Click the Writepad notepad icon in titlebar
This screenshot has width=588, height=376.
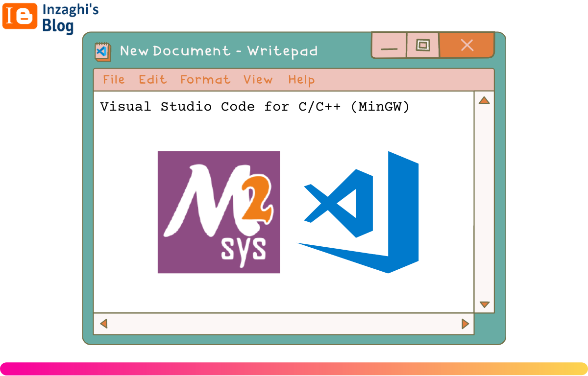(x=102, y=50)
